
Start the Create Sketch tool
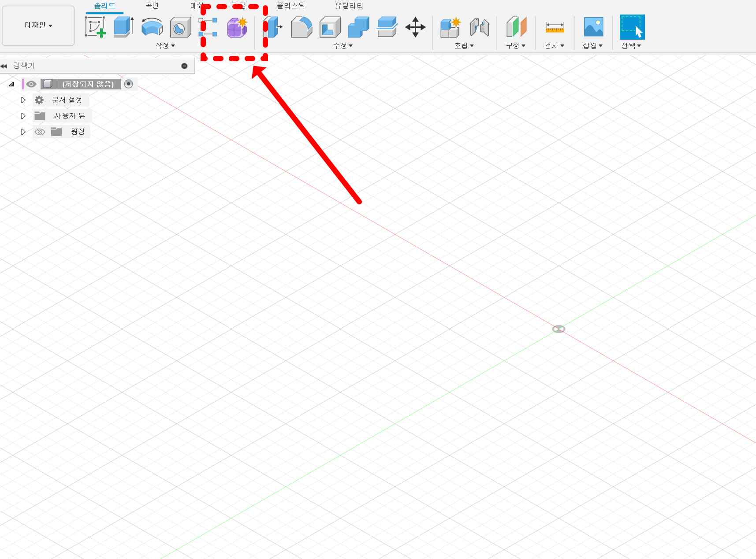coord(95,27)
